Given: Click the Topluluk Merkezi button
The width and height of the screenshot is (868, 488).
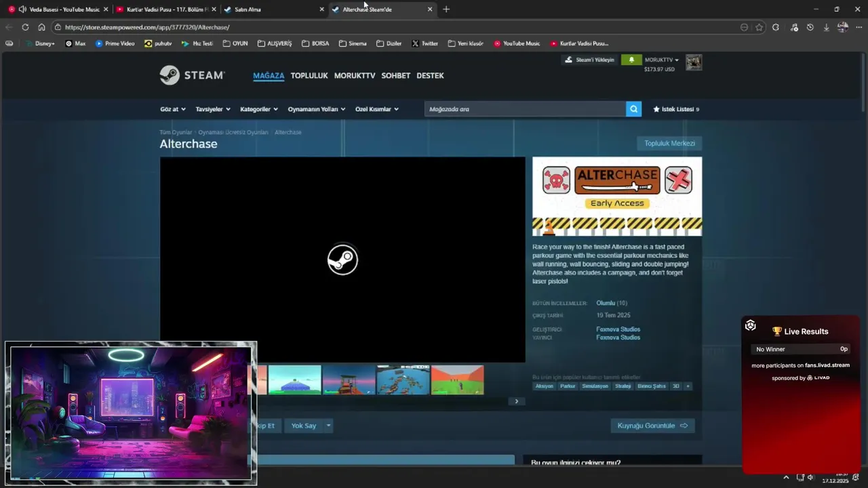Looking at the screenshot, I should [x=669, y=143].
